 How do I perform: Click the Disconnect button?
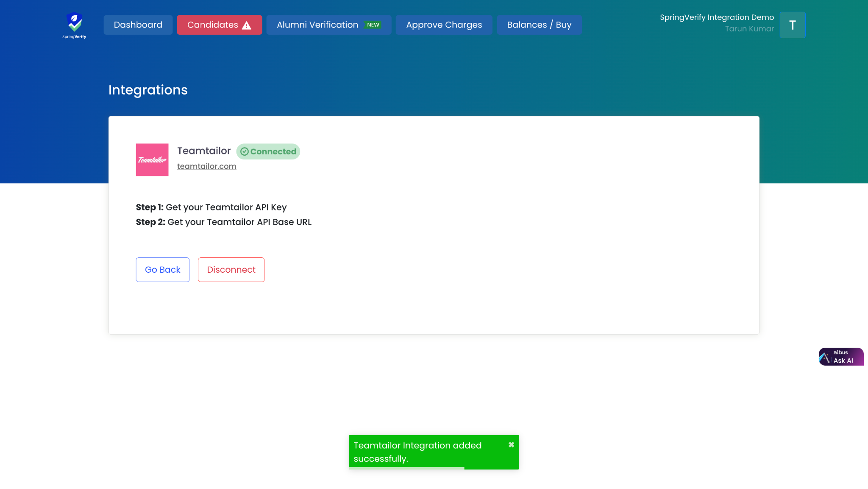(231, 270)
